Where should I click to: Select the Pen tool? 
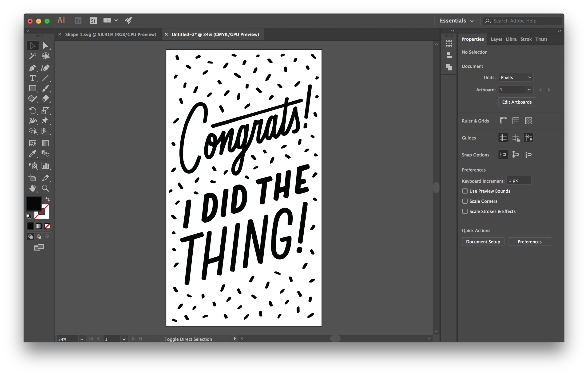(33, 68)
